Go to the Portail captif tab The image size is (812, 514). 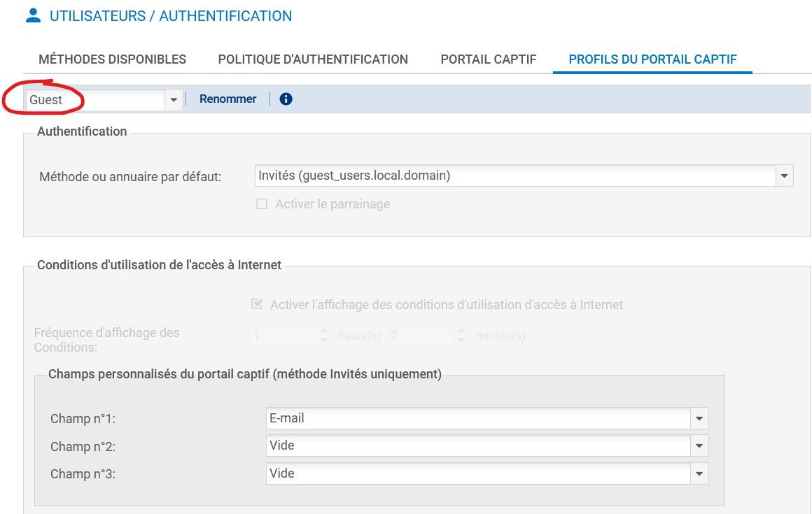(488, 59)
